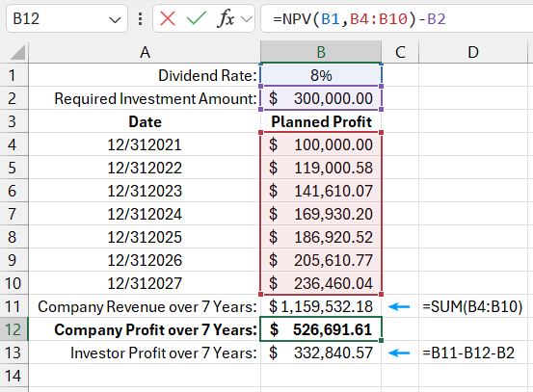
Task: Click the $526,691.61 company profit cell
Action: (x=321, y=329)
